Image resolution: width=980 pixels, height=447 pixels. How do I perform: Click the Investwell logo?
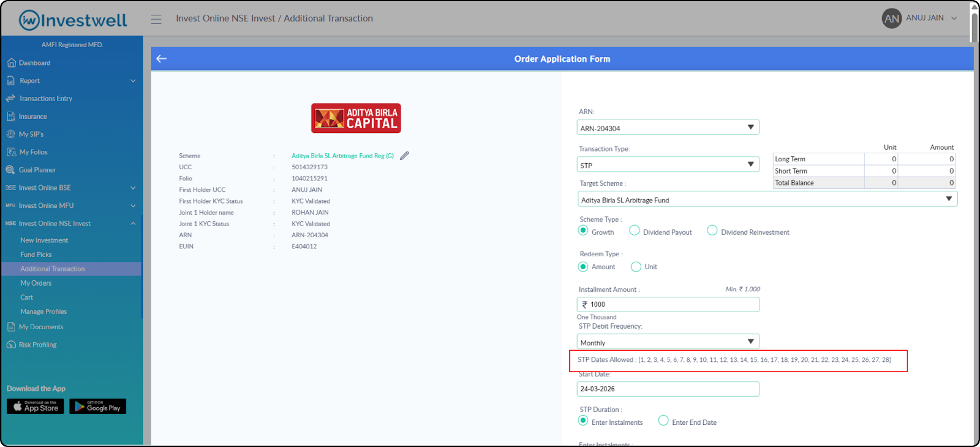click(x=73, y=20)
